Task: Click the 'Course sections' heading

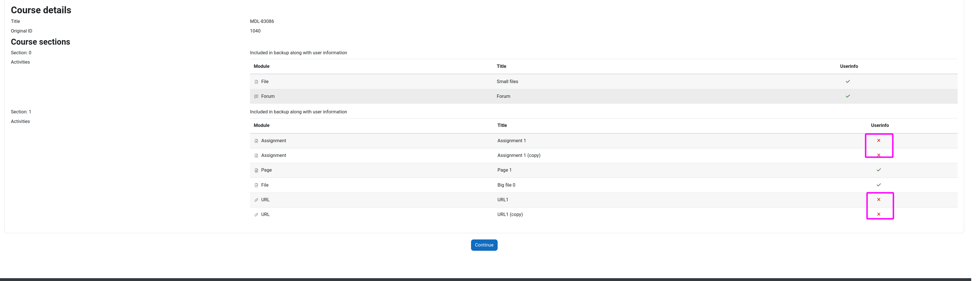Action: tap(41, 42)
